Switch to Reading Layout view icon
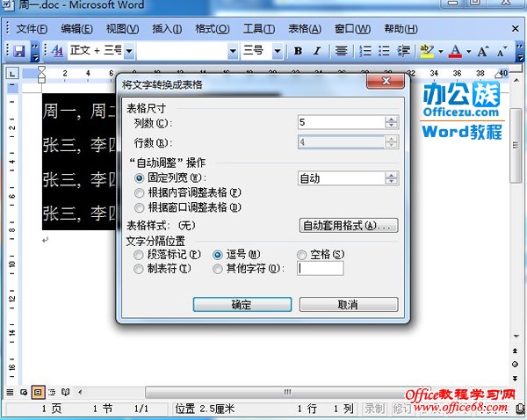 coord(66,392)
